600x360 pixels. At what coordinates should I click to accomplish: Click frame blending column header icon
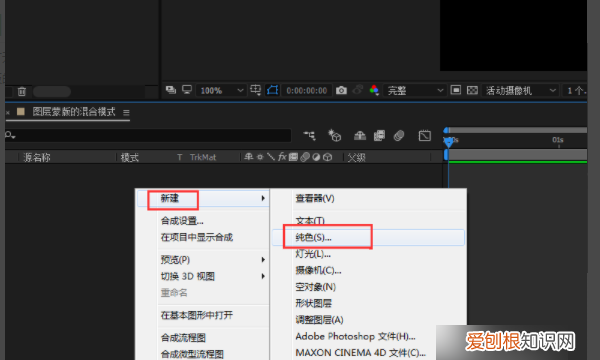(293, 157)
